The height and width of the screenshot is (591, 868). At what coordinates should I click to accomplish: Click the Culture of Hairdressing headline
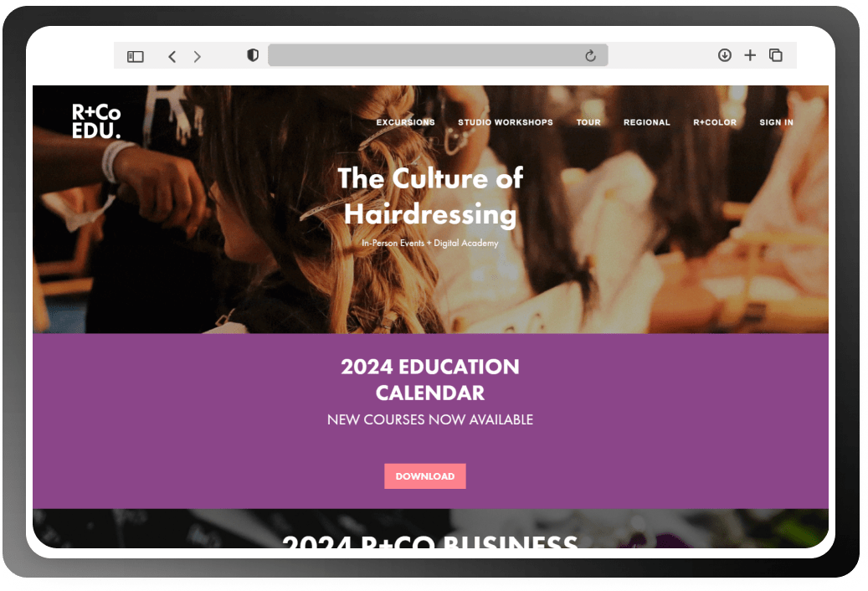click(430, 196)
